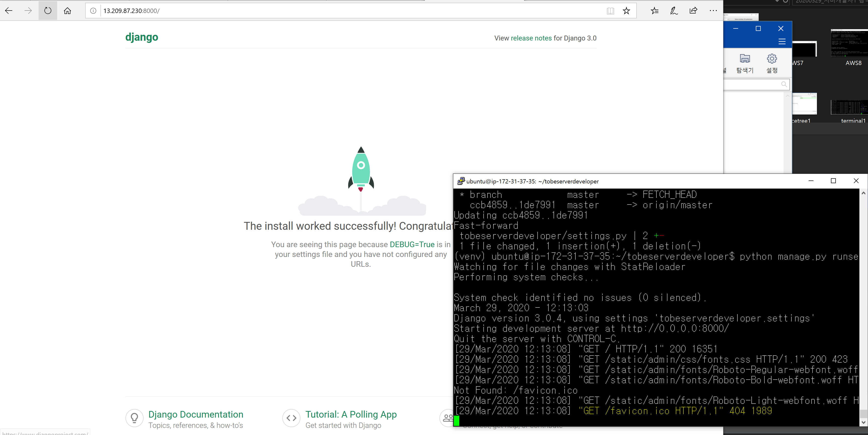Go to the browser home page

tap(68, 11)
